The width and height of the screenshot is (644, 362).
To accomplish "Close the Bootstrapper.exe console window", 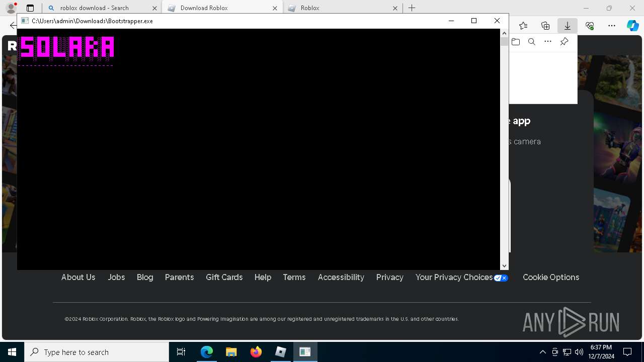I will 497,21.
